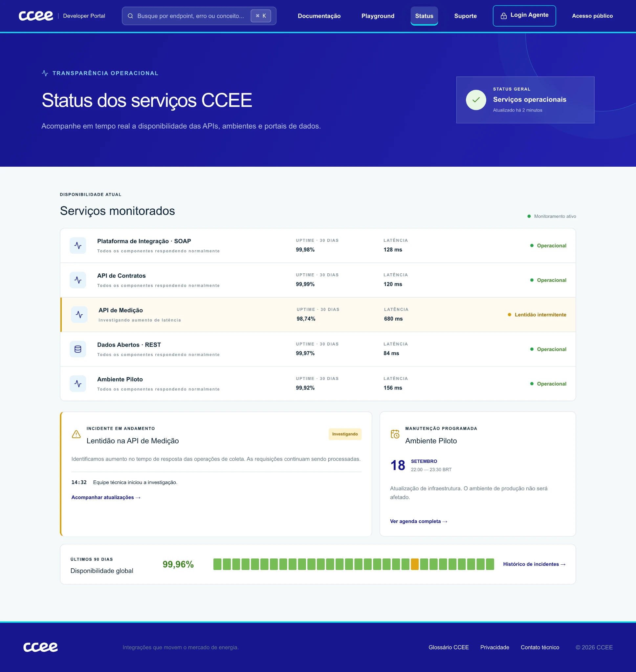
Task: Open the Playground menu item
Action: [x=378, y=16]
